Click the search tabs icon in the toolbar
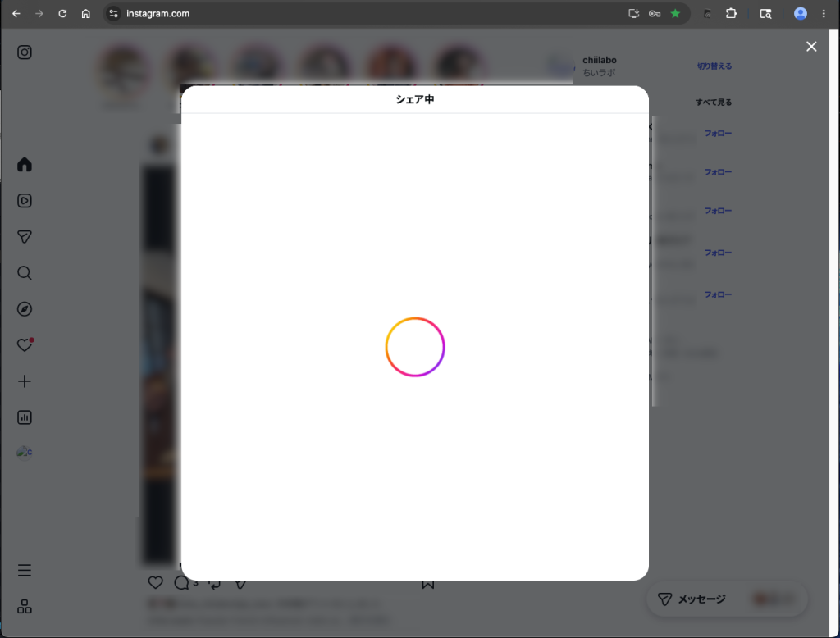This screenshot has height=638, width=840. [x=765, y=14]
